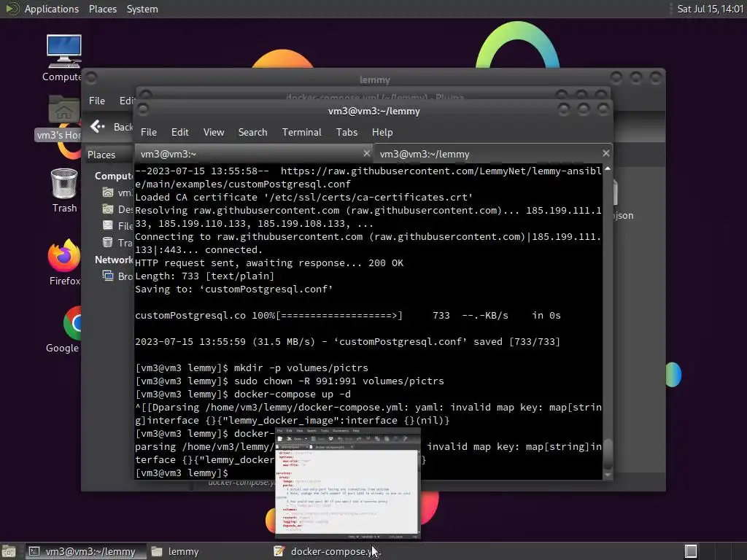Image resolution: width=747 pixels, height=560 pixels.
Task: Click the 'sudo chown -R 991:991' command line
Action: coord(290,381)
